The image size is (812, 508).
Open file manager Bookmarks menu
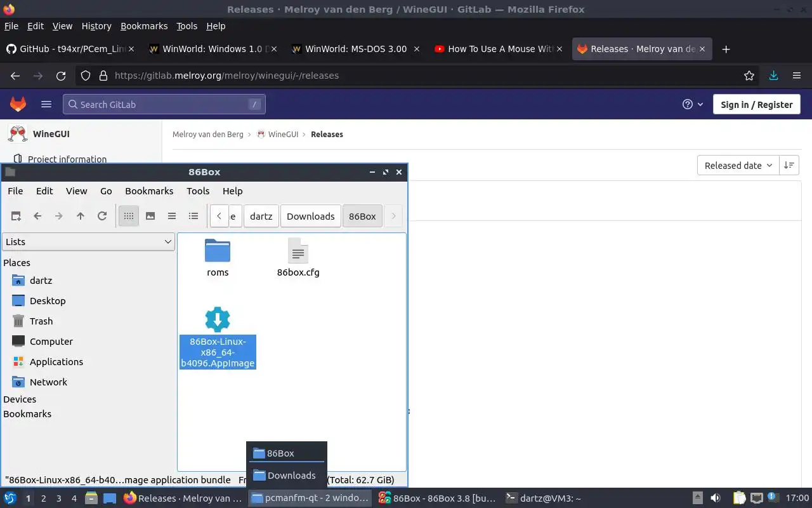(149, 190)
